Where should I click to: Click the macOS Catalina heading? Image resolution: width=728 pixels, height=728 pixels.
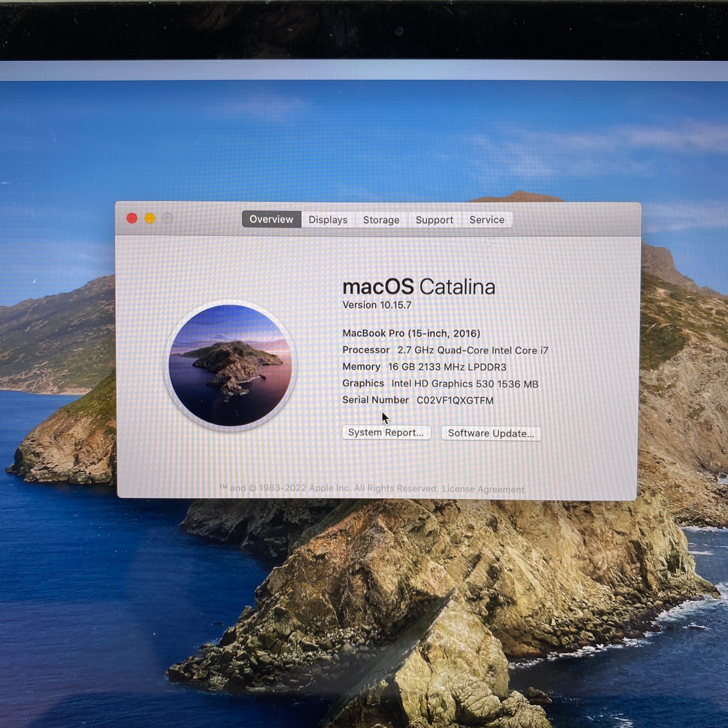click(419, 287)
